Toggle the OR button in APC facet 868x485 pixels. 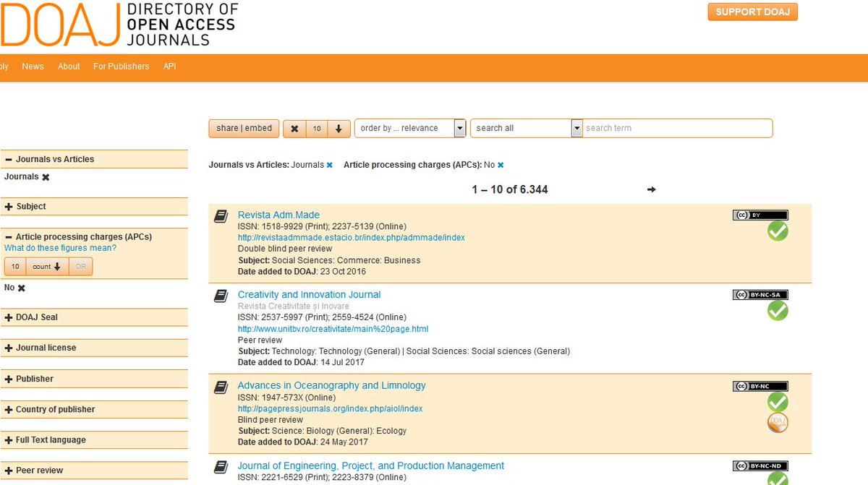[x=81, y=267]
